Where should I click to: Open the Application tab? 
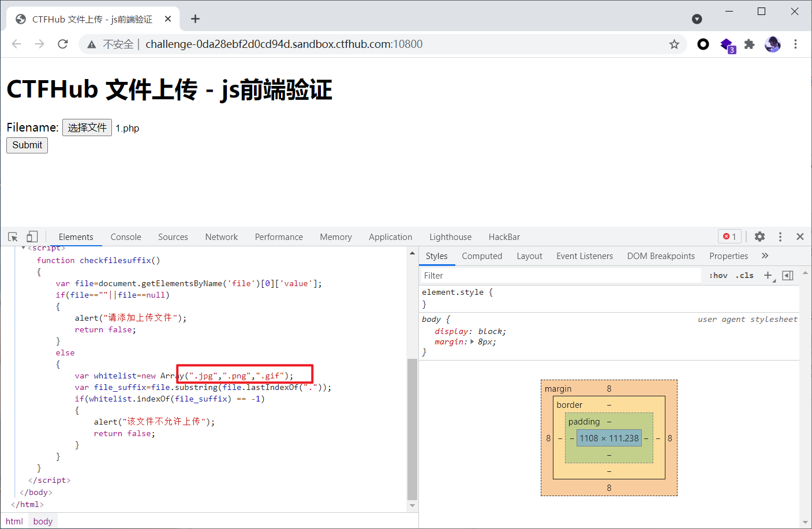[x=391, y=237]
